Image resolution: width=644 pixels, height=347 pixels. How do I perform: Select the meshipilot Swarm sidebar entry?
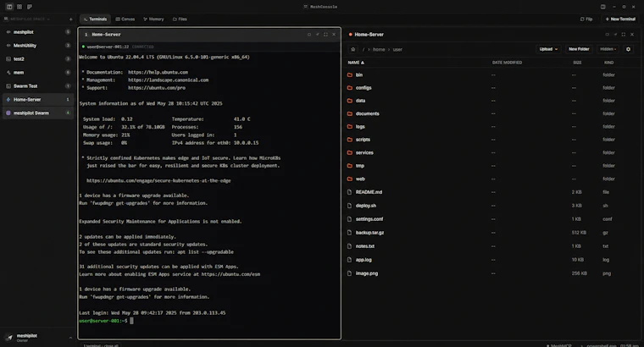click(38, 113)
